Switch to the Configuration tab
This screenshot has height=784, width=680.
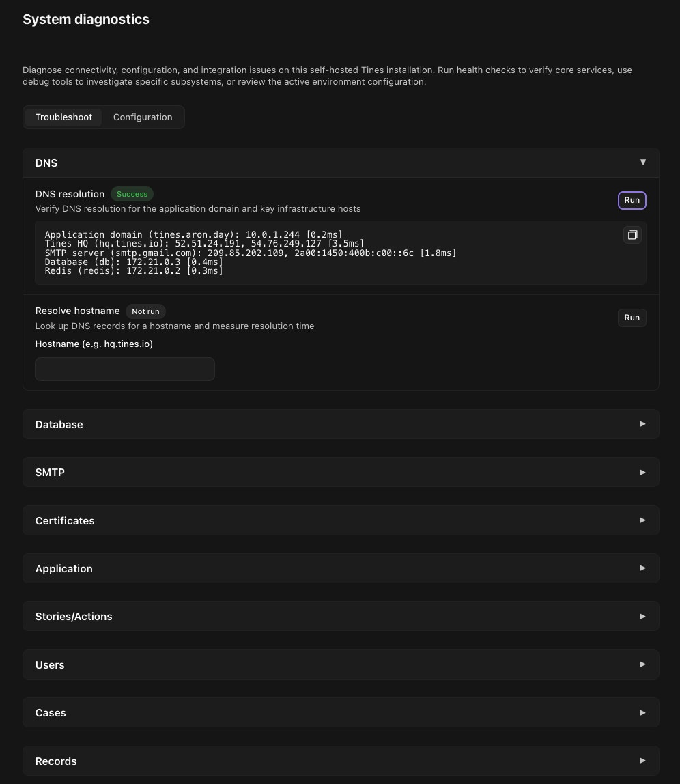[x=143, y=117]
